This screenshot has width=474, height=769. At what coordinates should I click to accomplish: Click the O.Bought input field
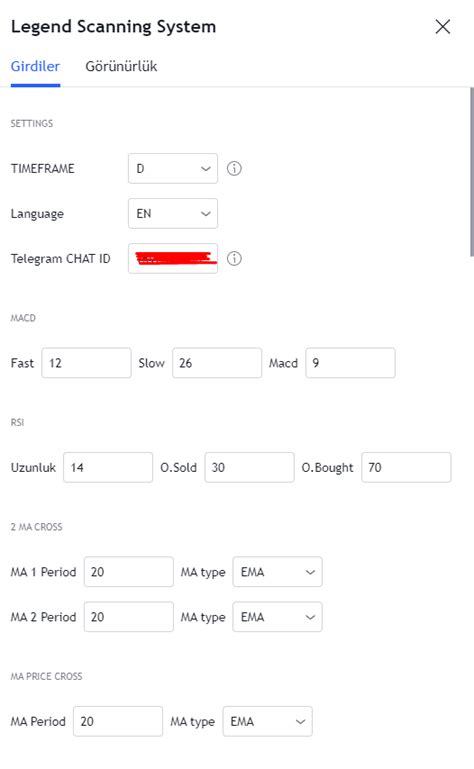[406, 467]
